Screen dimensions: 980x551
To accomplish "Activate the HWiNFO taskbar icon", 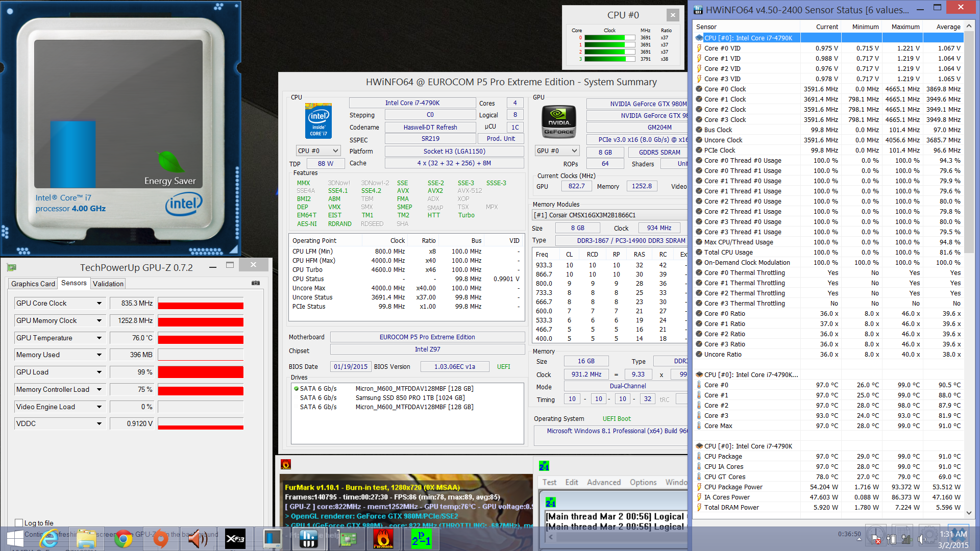I will [309, 539].
